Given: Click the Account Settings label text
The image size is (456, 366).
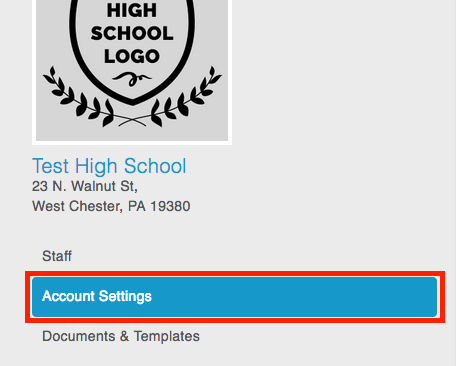Looking at the screenshot, I should (97, 296).
